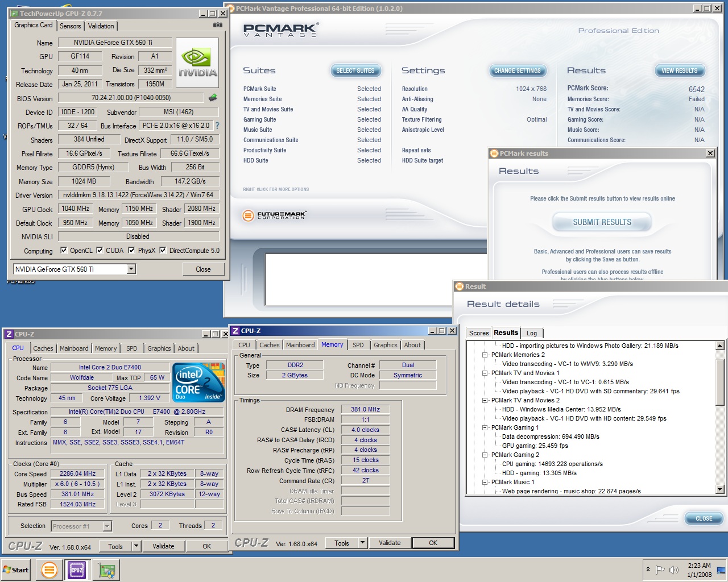Image resolution: width=728 pixels, height=582 pixels.
Task: Show hidden tray icons arrow
Action: tap(648, 569)
